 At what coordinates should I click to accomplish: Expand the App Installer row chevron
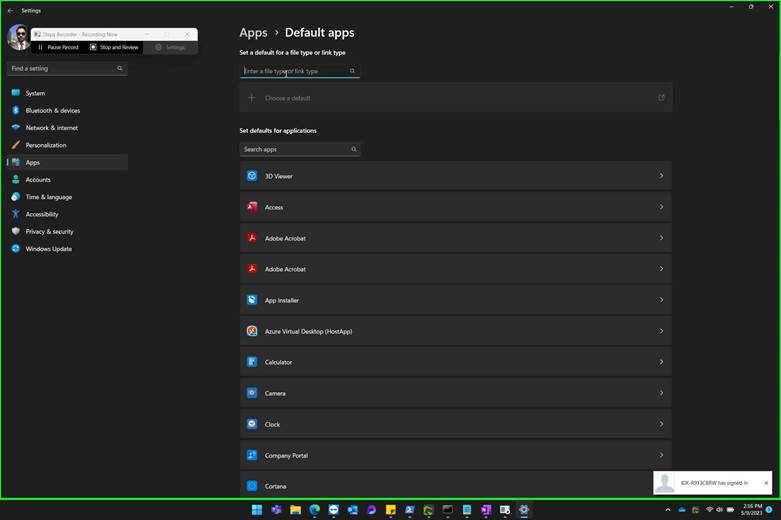coord(661,300)
